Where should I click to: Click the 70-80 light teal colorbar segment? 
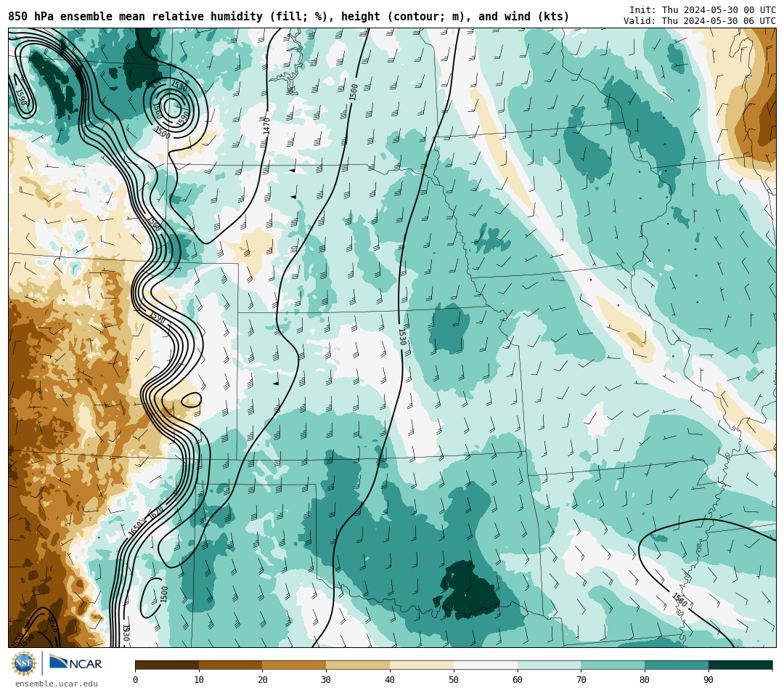point(613,665)
